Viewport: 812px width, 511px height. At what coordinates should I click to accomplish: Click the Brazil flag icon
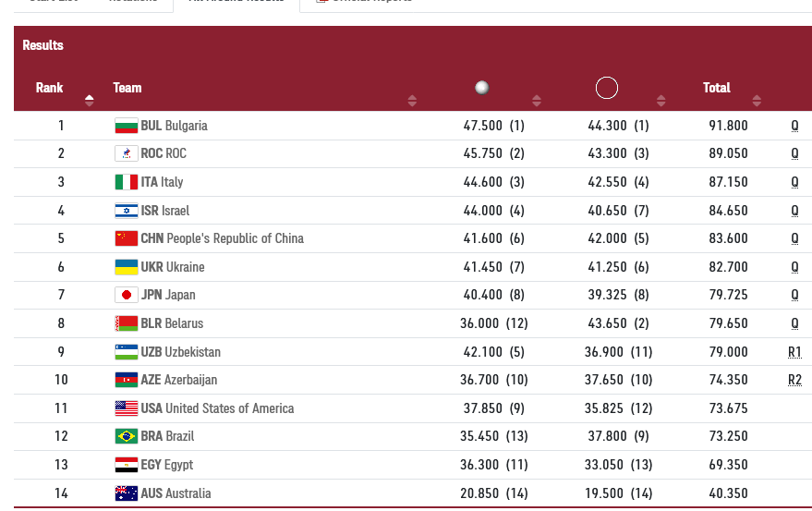pyautogui.click(x=127, y=436)
